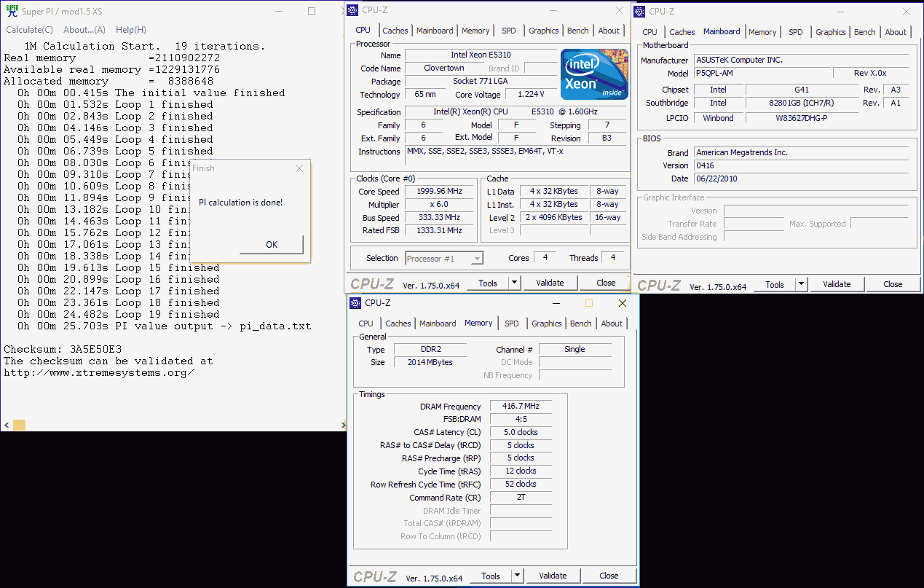
Task: Click Close button in Memory window
Action: point(609,576)
